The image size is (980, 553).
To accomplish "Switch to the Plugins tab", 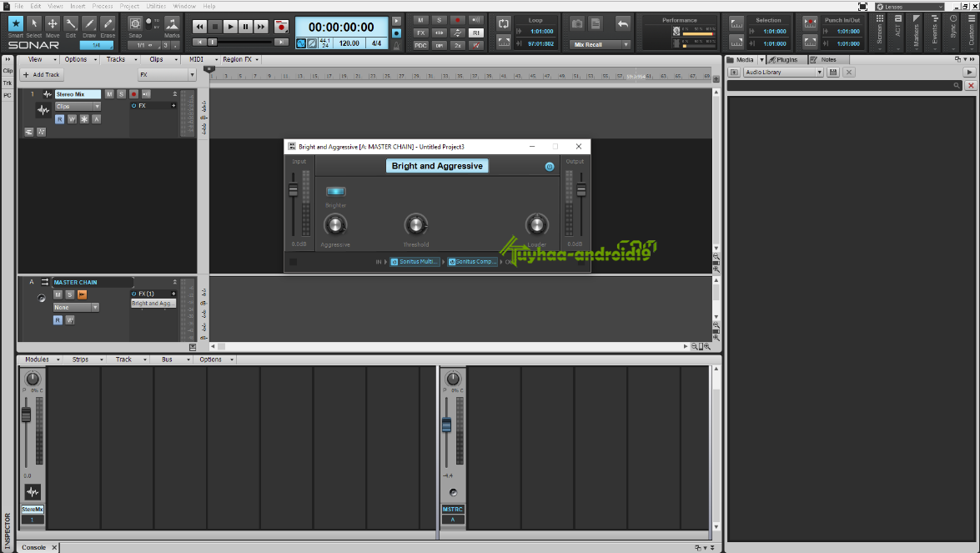I will 786,60.
